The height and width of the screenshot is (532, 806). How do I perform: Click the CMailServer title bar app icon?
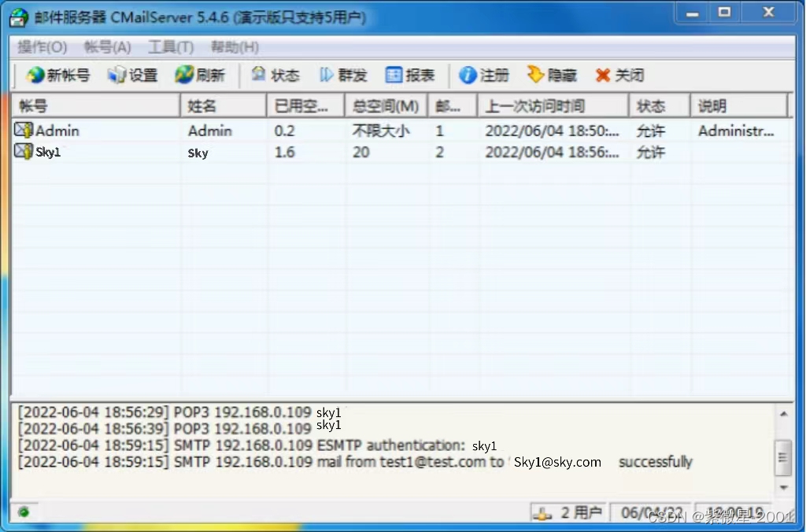click(x=19, y=17)
